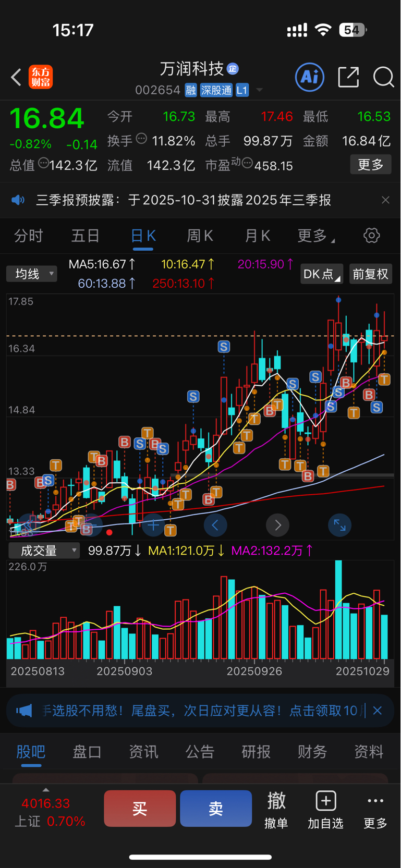Expand the 更多 period dropdown
401x868 pixels.
coord(316,236)
